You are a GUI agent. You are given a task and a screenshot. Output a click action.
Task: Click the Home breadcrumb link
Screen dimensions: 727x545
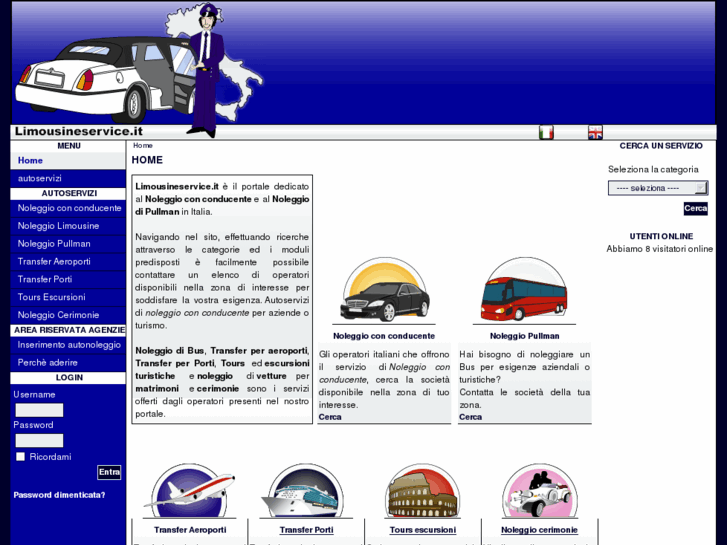tap(143, 146)
